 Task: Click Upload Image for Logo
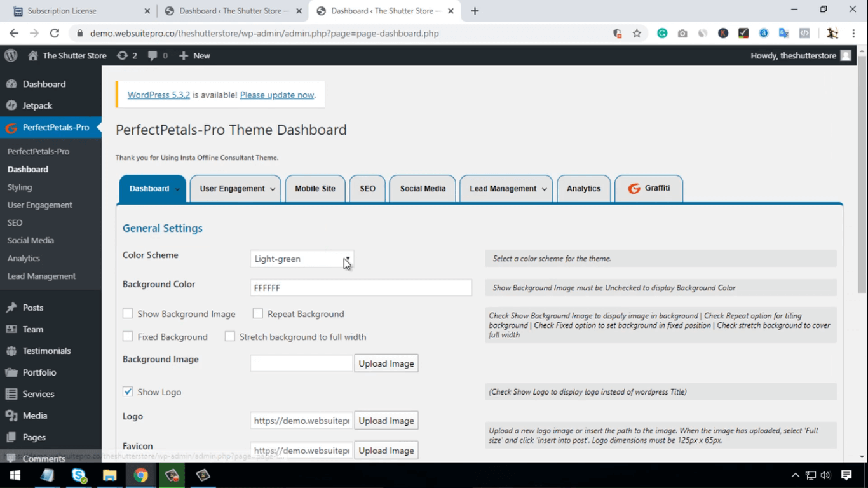pos(386,421)
